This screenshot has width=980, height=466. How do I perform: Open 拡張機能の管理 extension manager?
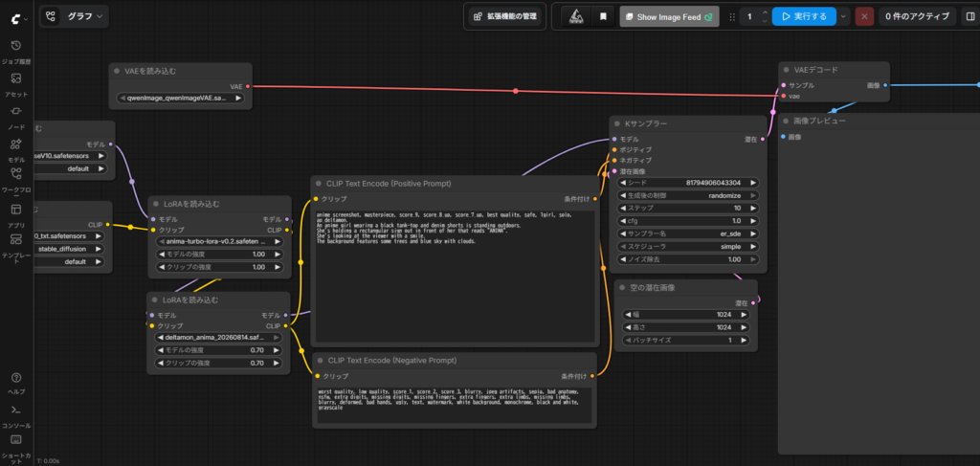click(x=505, y=17)
